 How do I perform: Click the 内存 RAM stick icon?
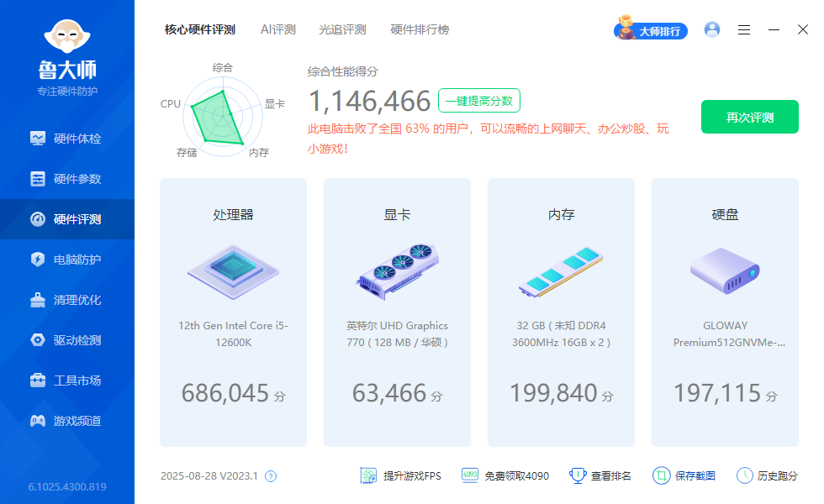(x=562, y=272)
